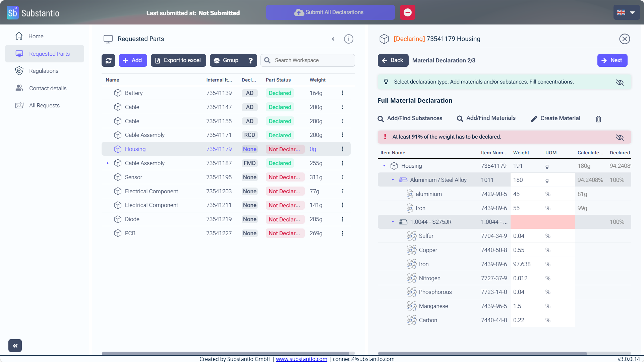The image size is (644, 362).
Task: Collapse the sidebar with double-chevron icon
Action: tap(15, 345)
